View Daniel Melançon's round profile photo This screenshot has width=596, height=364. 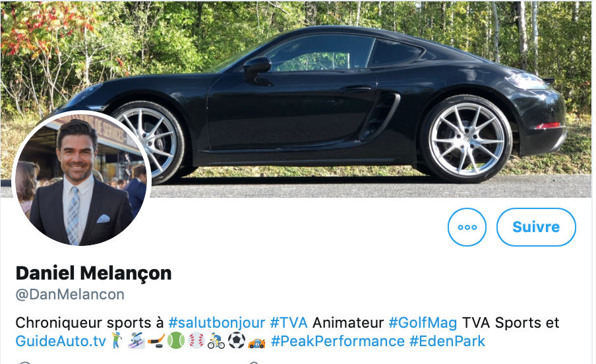82,179
